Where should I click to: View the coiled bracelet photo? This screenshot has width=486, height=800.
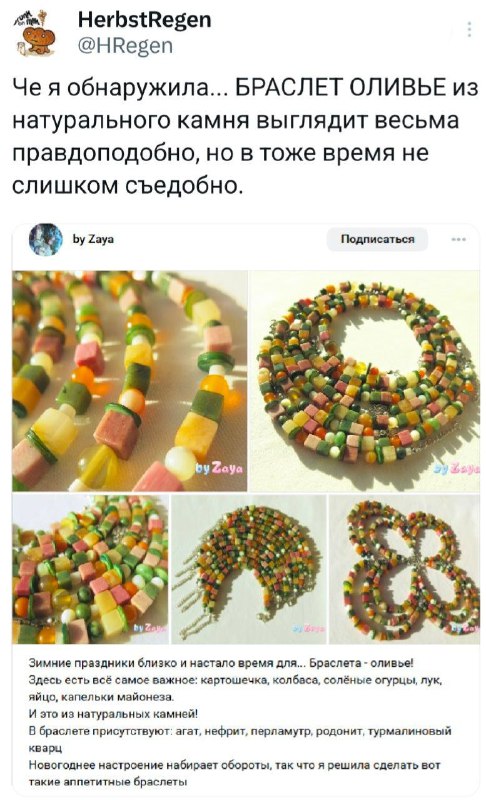[x=365, y=381]
